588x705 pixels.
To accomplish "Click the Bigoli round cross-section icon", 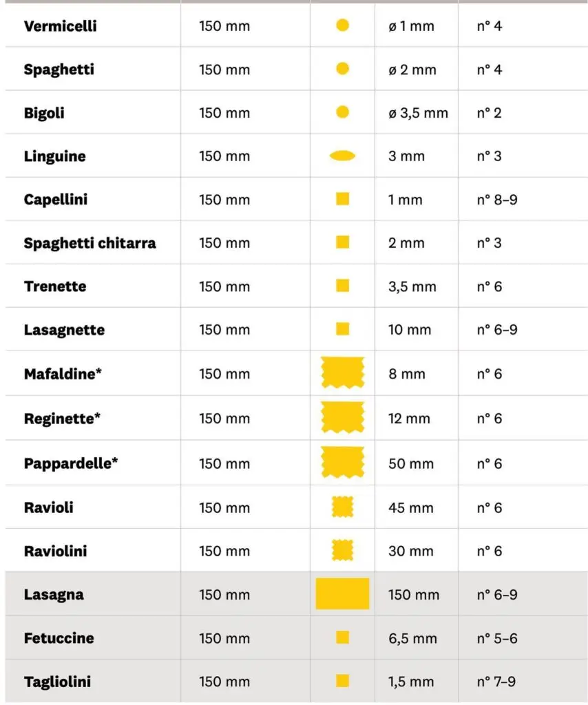I will pyautogui.click(x=342, y=112).
